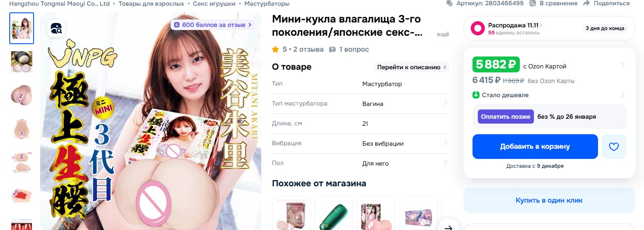Click Оплатить позже purple button
This screenshot has height=230, width=644.
[x=506, y=117]
